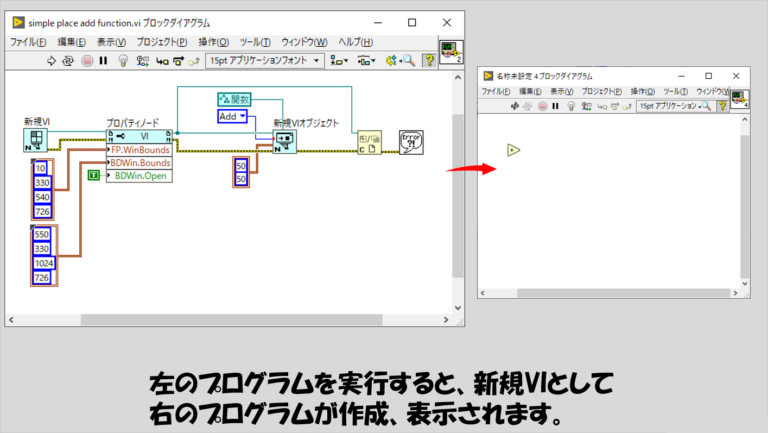The height and width of the screenshot is (433, 768).
Task: Click vertical scrollbar thumb in 名称未設定 4 window
Action: pos(745,206)
